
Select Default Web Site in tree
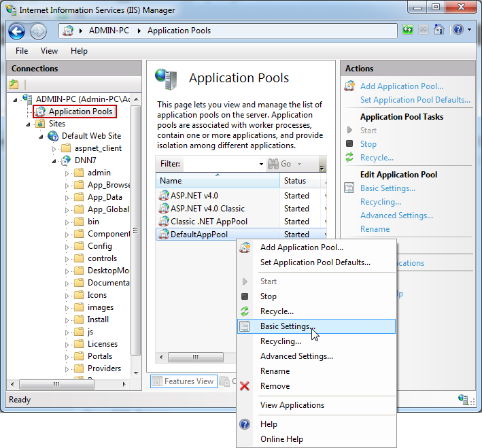91,136
